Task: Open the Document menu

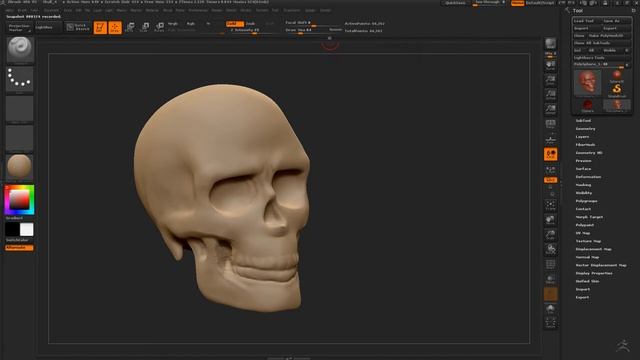Action: pos(51,10)
